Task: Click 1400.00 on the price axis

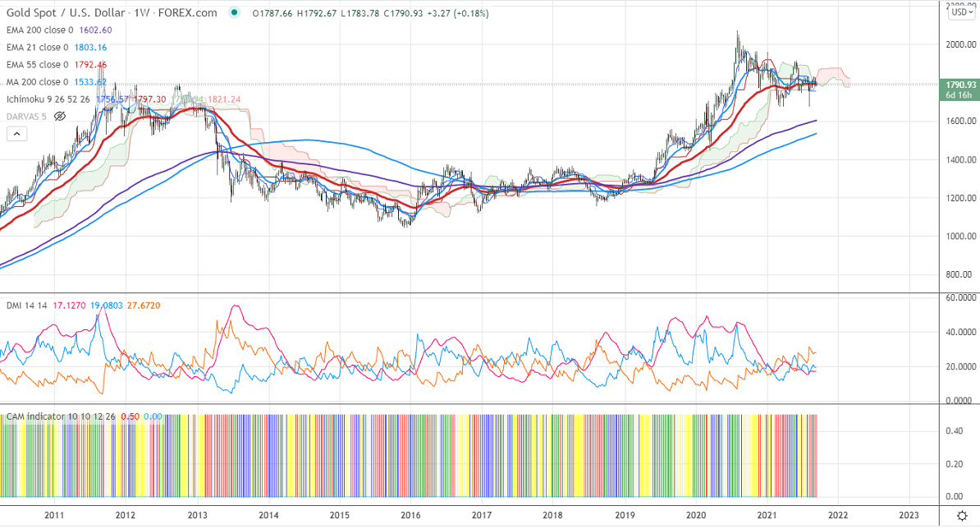Action: coord(960,160)
